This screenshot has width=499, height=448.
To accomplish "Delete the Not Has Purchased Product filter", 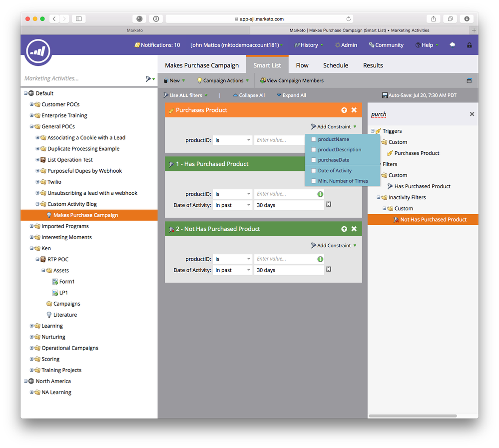I will (354, 229).
